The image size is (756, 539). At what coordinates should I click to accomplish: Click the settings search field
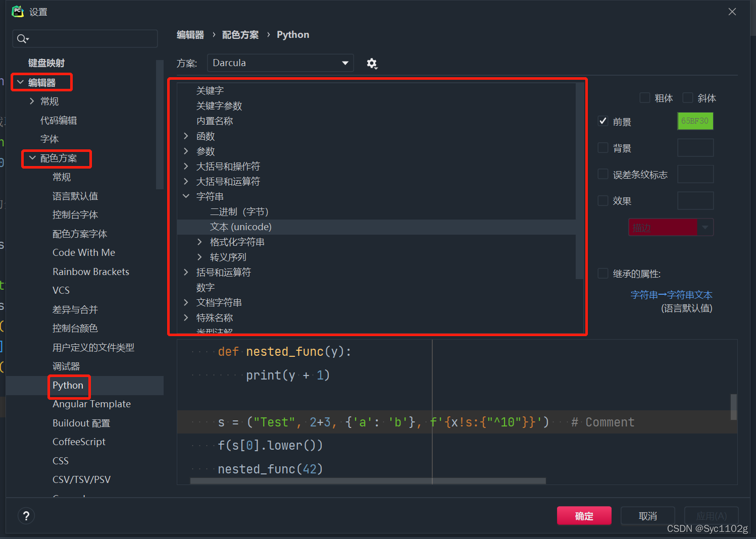point(85,39)
